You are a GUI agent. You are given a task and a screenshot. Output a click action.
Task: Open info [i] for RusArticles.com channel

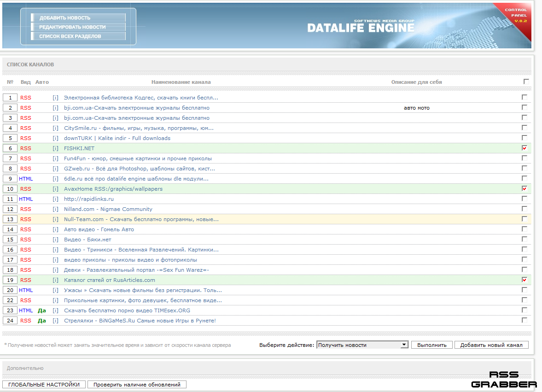(x=55, y=281)
